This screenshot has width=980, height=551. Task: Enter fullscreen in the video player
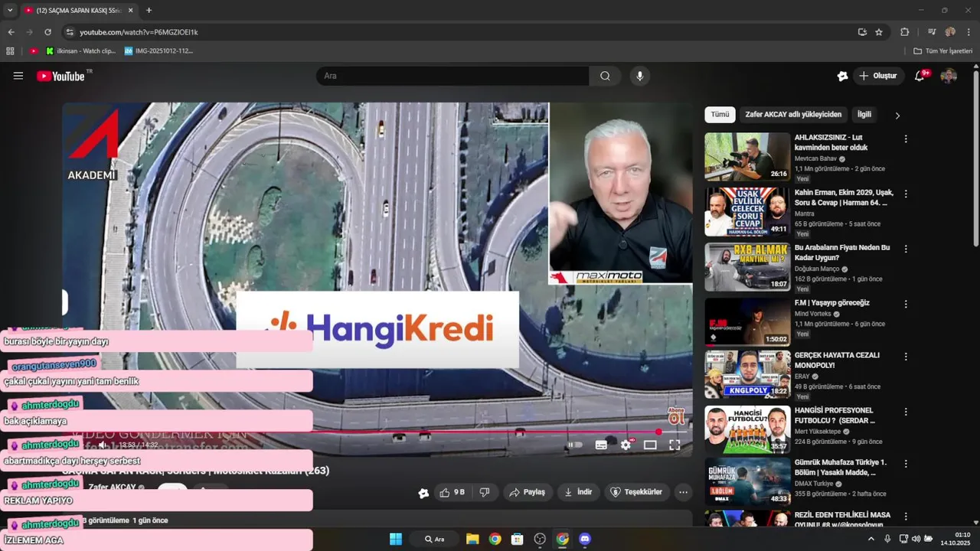[x=675, y=445]
